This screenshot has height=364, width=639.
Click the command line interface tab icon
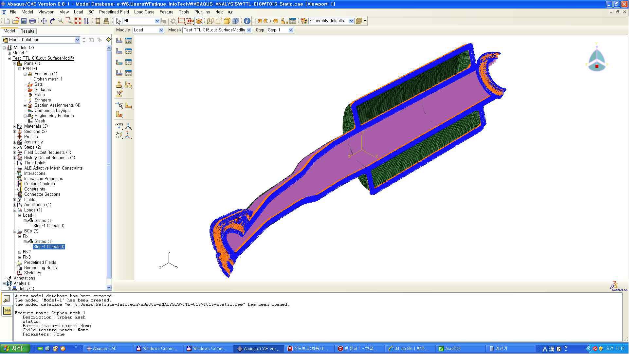tap(7, 311)
